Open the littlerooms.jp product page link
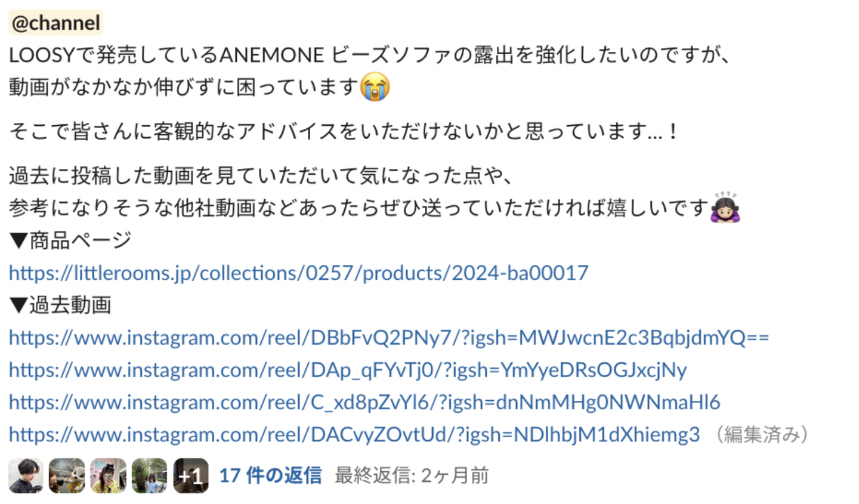 (298, 273)
